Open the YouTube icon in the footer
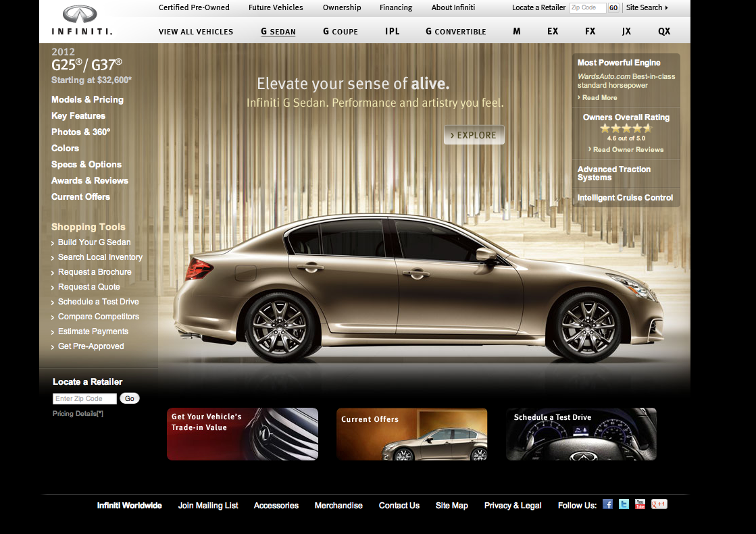The height and width of the screenshot is (534, 756). click(640, 504)
